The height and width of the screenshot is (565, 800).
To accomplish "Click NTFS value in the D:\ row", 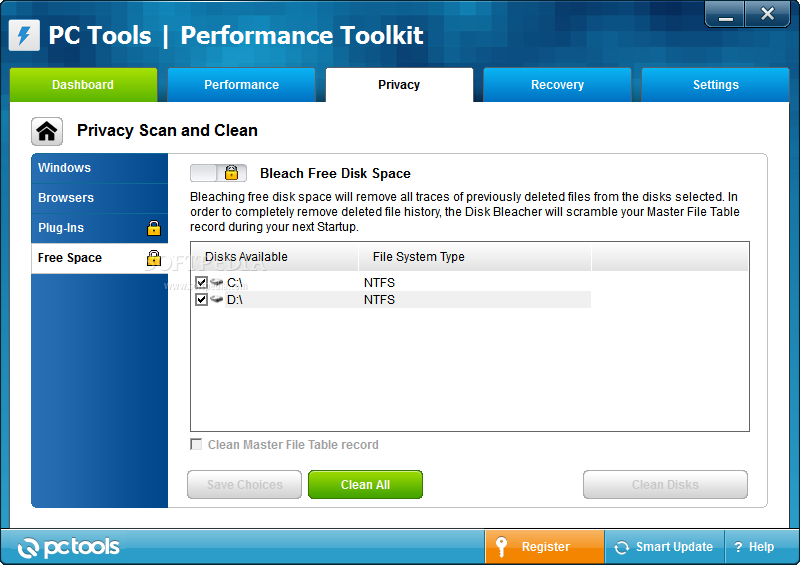I will 379,300.
